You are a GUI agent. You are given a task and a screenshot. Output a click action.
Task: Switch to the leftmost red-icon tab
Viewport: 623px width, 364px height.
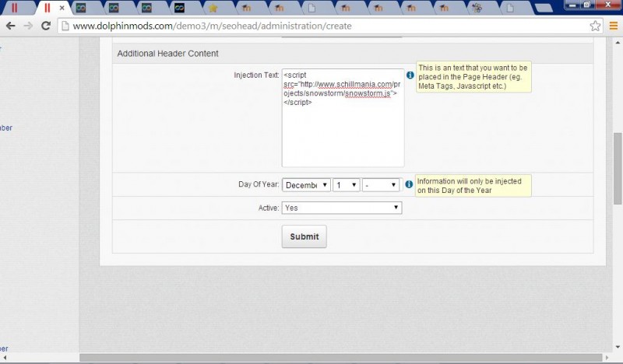(14, 8)
